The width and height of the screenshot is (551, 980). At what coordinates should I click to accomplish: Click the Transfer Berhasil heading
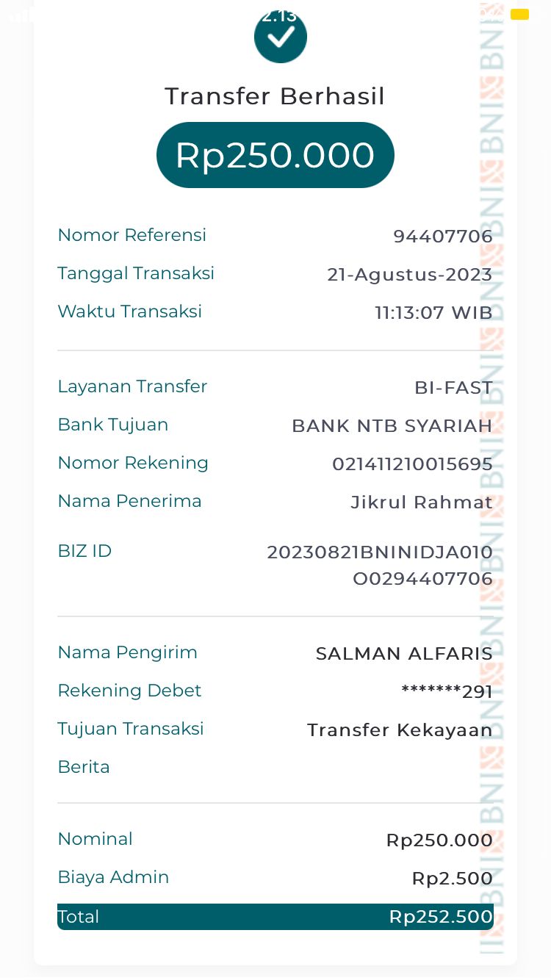point(275,96)
